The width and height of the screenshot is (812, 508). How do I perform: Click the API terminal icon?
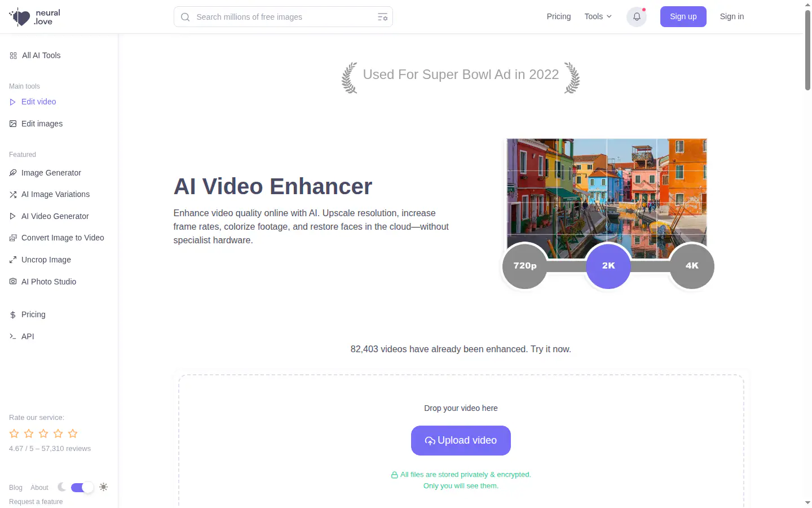[x=13, y=336]
